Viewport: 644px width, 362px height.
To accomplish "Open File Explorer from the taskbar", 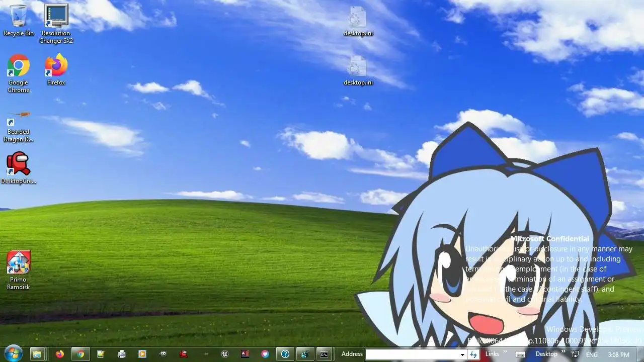I will (x=37, y=354).
